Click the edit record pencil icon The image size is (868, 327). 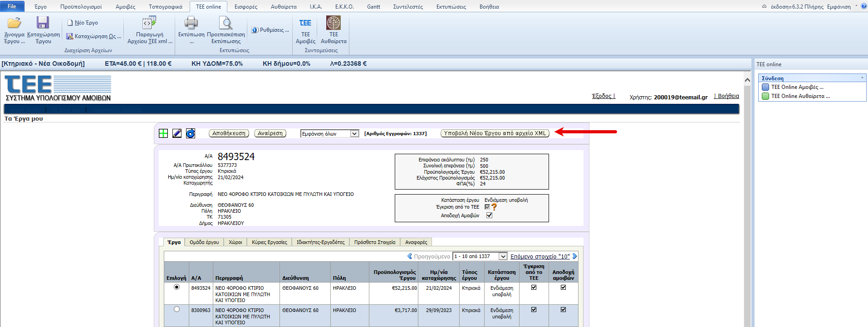coord(177,133)
